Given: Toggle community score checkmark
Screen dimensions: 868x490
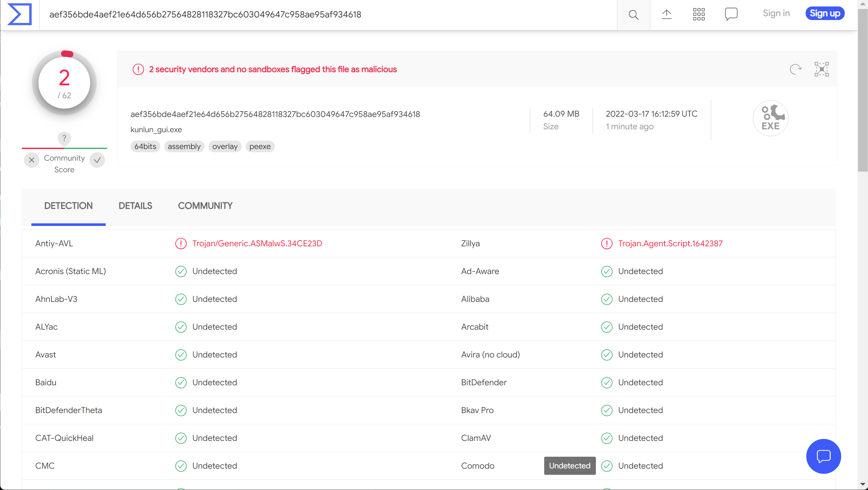Looking at the screenshot, I should [x=97, y=160].
